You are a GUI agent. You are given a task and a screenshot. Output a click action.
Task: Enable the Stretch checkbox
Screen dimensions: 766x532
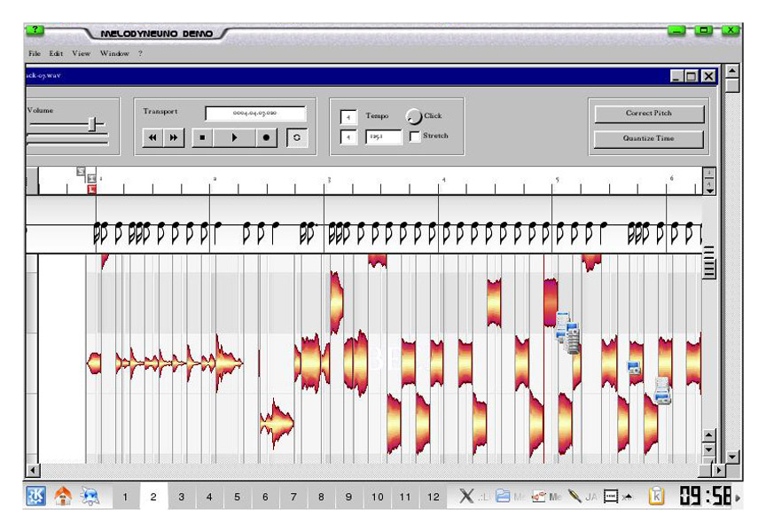pos(415,137)
